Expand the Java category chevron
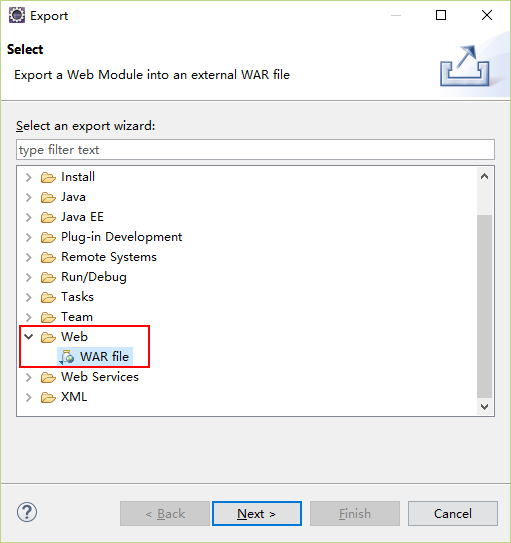511x543 pixels. click(x=29, y=197)
